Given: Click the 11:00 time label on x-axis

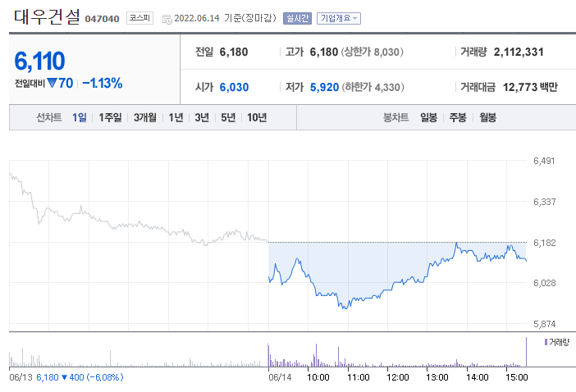Looking at the screenshot, I should [x=359, y=377].
